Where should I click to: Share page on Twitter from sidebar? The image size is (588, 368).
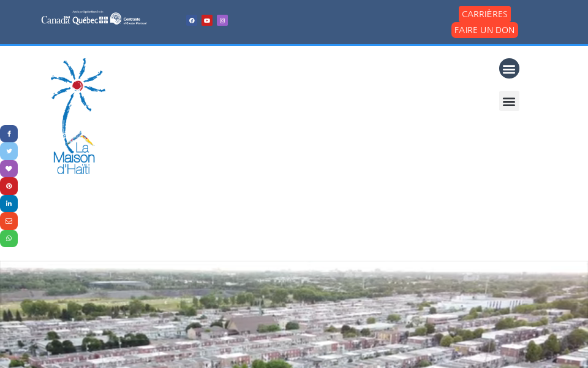click(9, 151)
